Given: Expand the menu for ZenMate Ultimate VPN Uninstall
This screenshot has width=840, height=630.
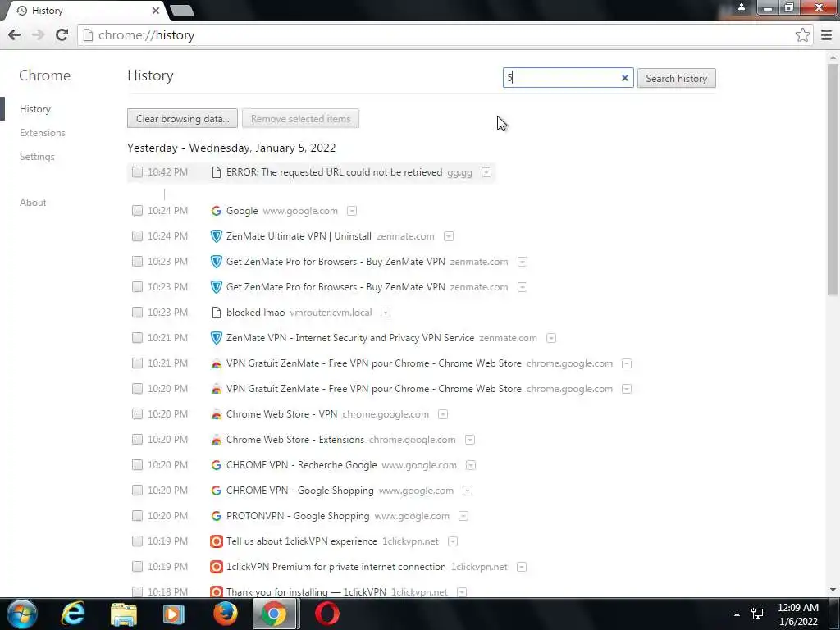Looking at the screenshot, I should pos(449,236).
